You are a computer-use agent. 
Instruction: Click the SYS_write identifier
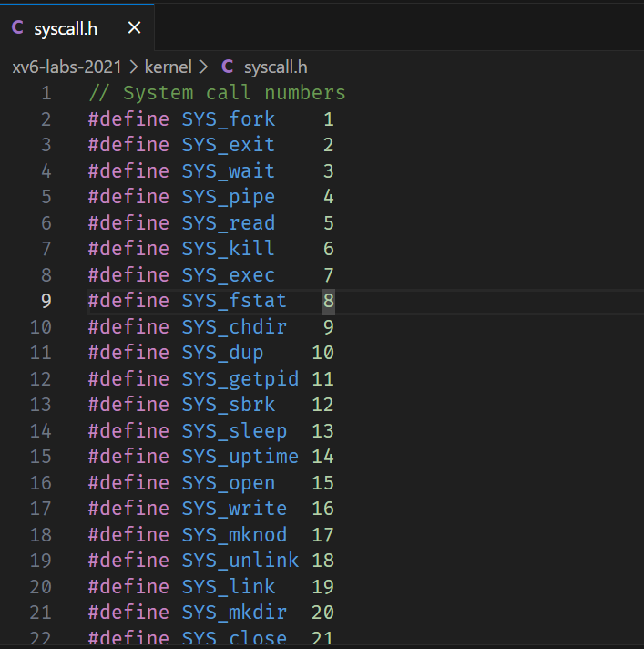234,509
